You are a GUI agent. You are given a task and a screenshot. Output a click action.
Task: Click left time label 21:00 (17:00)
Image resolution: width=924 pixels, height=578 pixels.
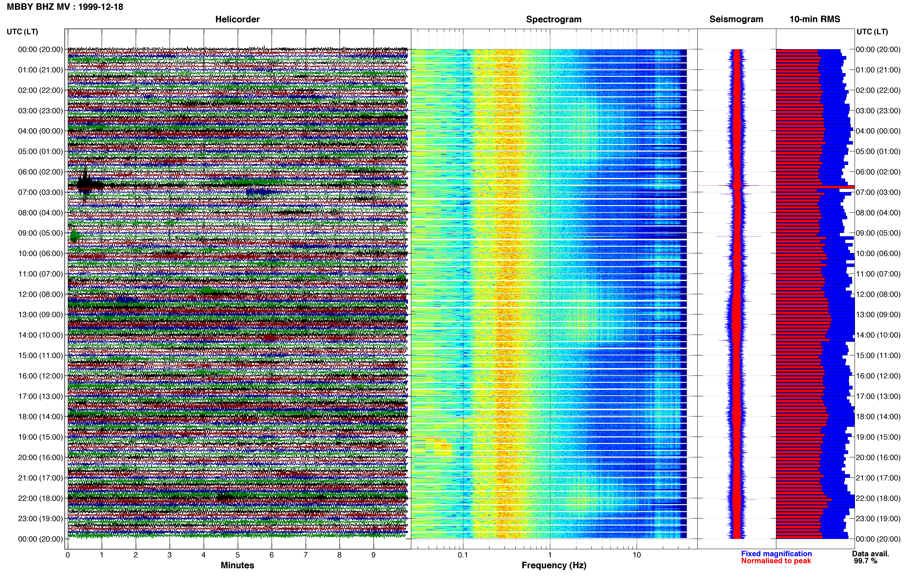(41, 478)
